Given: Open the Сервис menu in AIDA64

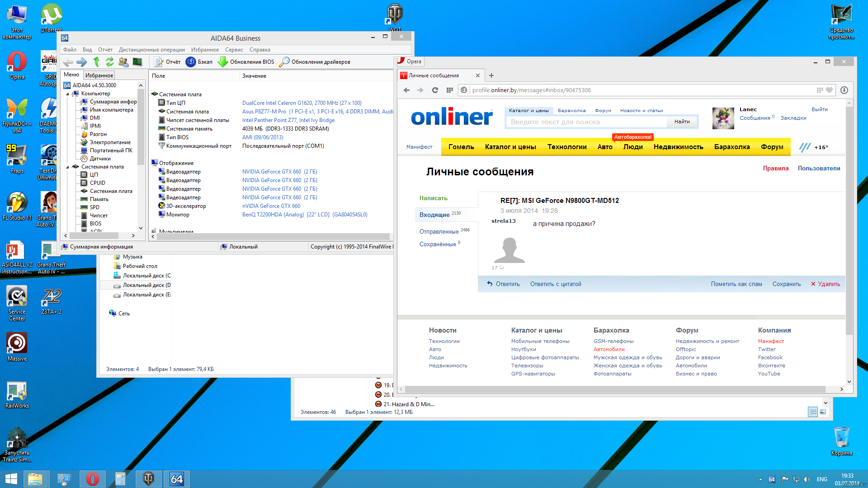Looking at the screenshot, I should [234, 50].
